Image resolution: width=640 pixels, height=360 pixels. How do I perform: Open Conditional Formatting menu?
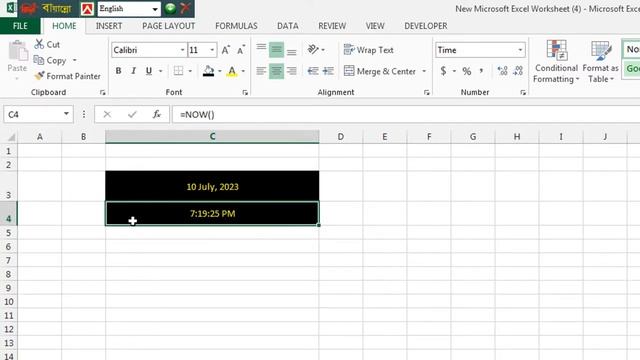(x=556, y=61)
